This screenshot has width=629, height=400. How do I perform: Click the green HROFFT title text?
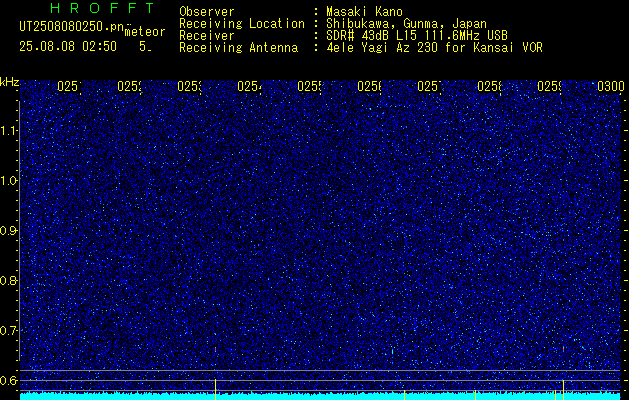tap(103, 8)
